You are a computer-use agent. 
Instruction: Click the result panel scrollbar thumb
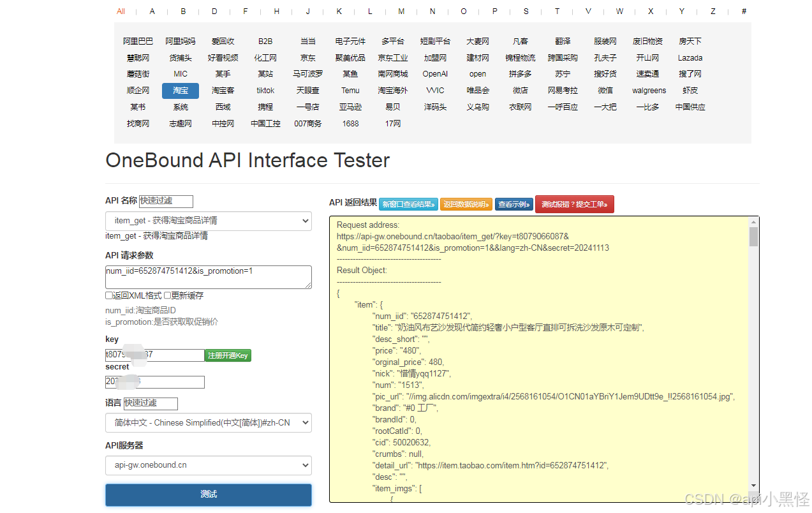pos(753,237)
